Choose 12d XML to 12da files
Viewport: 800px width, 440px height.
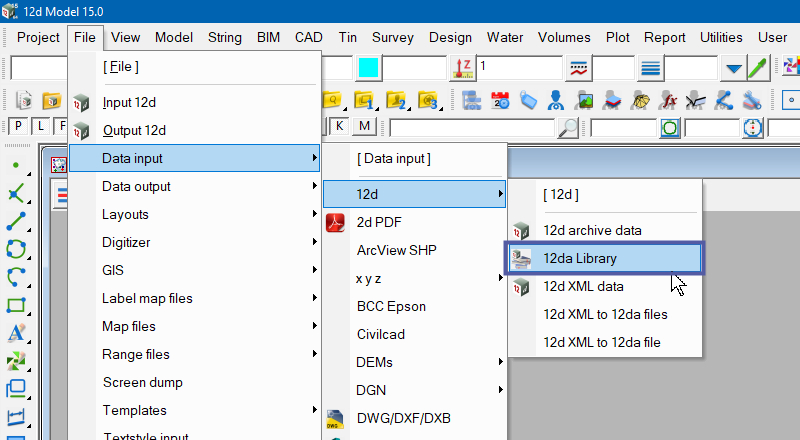coord(605,314)
